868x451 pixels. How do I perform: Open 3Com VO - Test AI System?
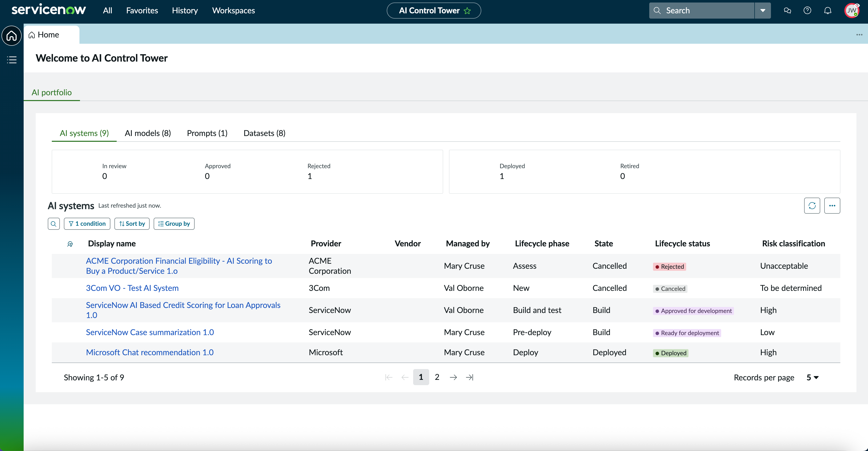pyautogui.click(x=132, y=288)
